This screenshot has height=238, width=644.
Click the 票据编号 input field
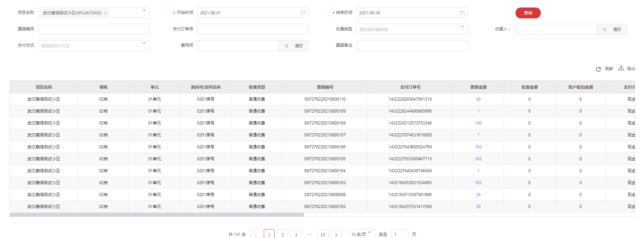(x=94, y=29)
